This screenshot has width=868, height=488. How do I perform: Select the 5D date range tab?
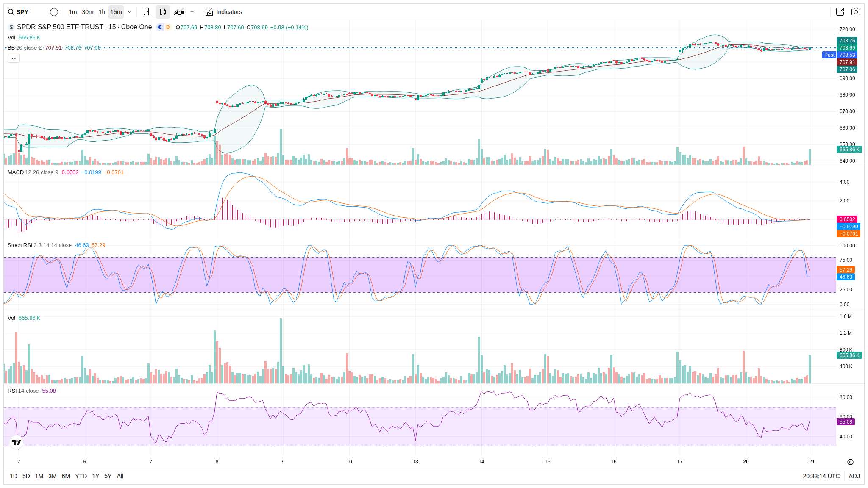(x=26, y=476)
